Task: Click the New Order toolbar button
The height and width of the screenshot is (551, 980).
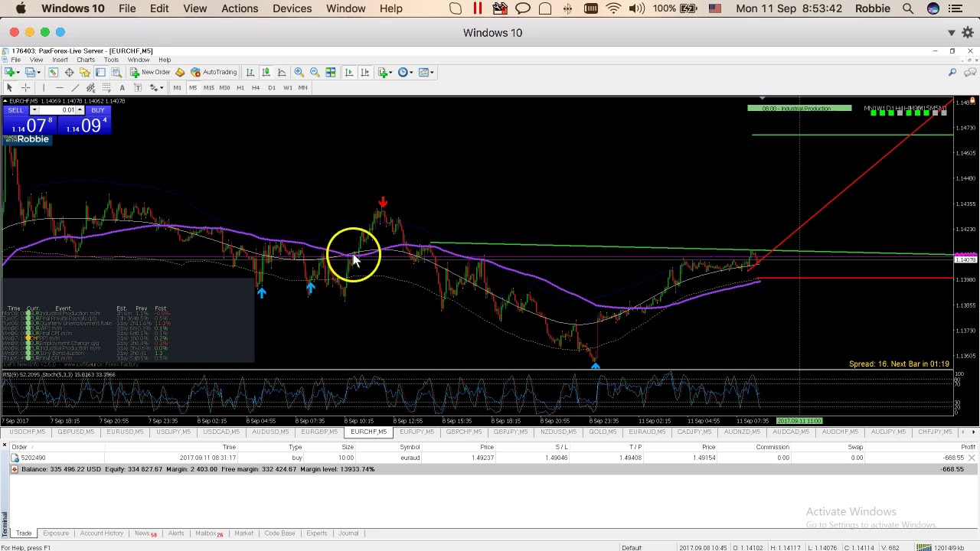Action: click(150, 72)
